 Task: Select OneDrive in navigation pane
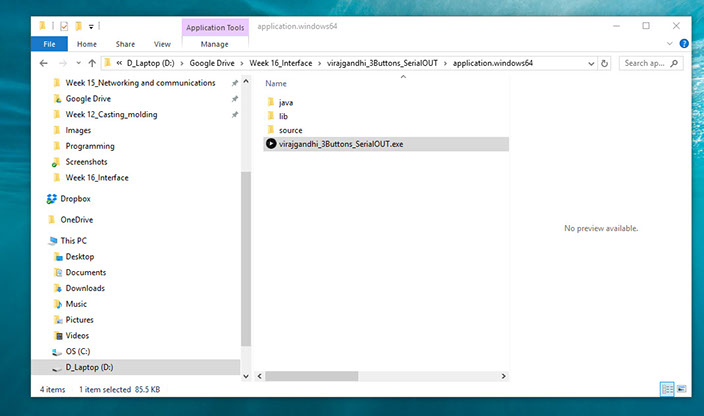(76, 219)
